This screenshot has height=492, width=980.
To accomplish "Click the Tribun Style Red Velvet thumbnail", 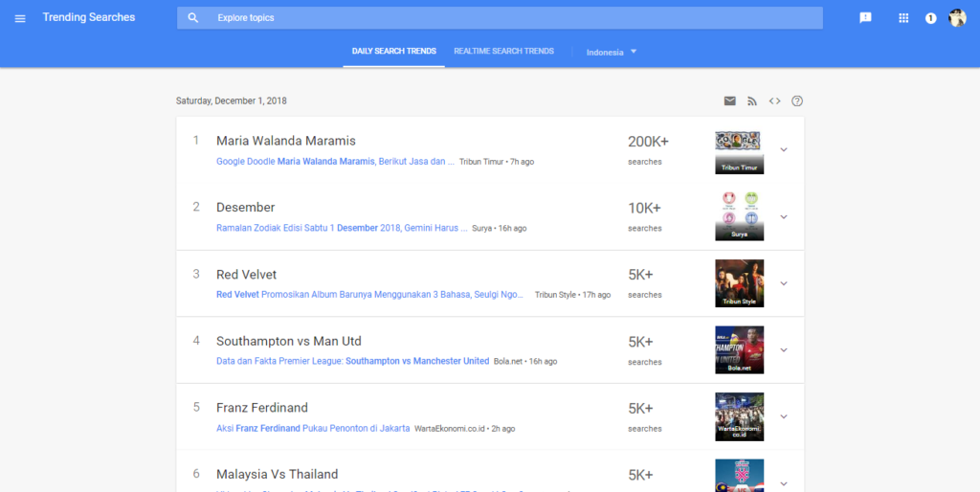I will (x=740, y=283).
